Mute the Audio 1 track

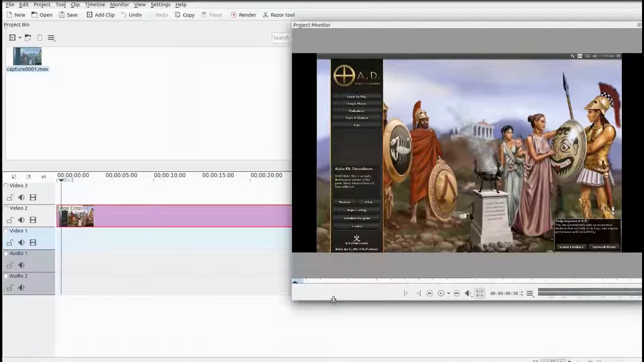21,265
